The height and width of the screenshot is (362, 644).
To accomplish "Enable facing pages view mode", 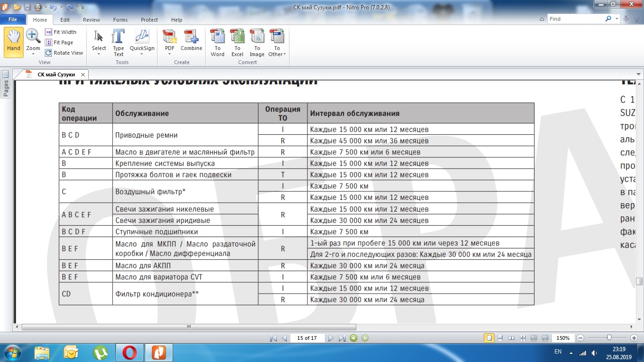I will [512, 338].
